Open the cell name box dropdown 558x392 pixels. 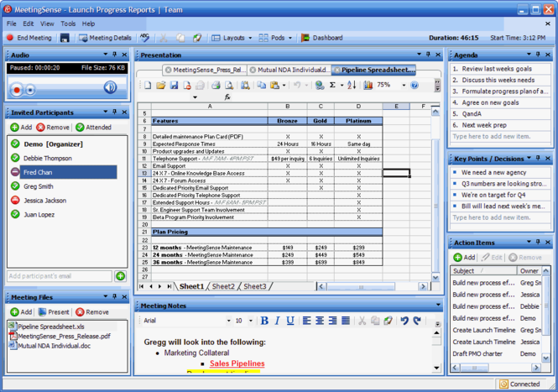coord(195,97)
